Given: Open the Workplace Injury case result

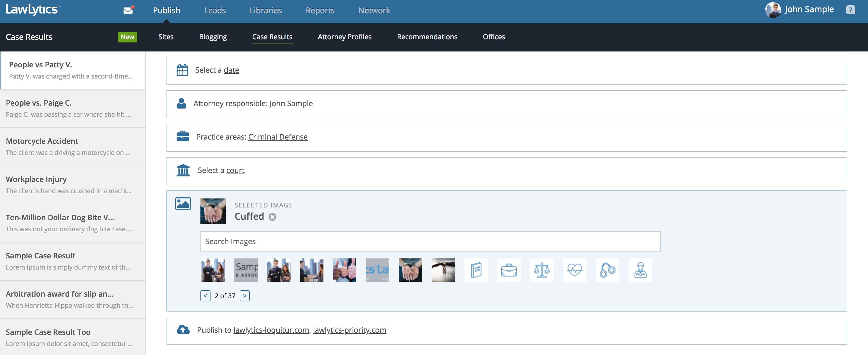Looking at the screenshot, I should (73, 185).
